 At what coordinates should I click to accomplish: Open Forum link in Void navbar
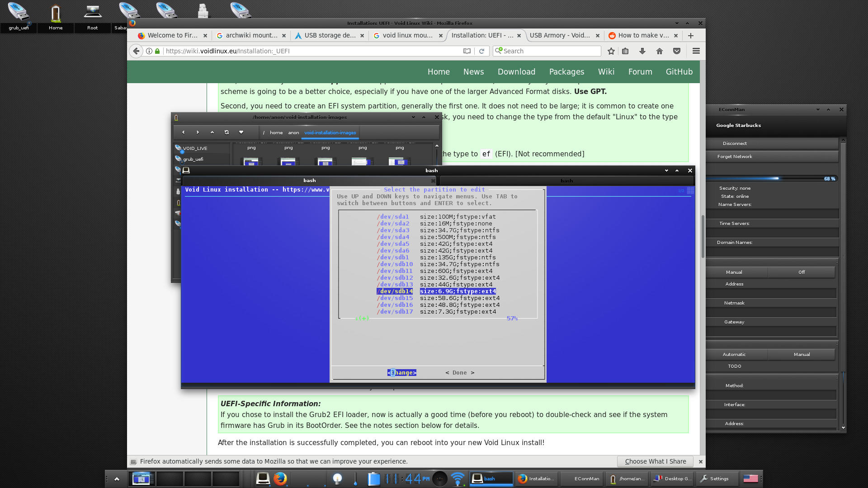(x=640, y=72)
